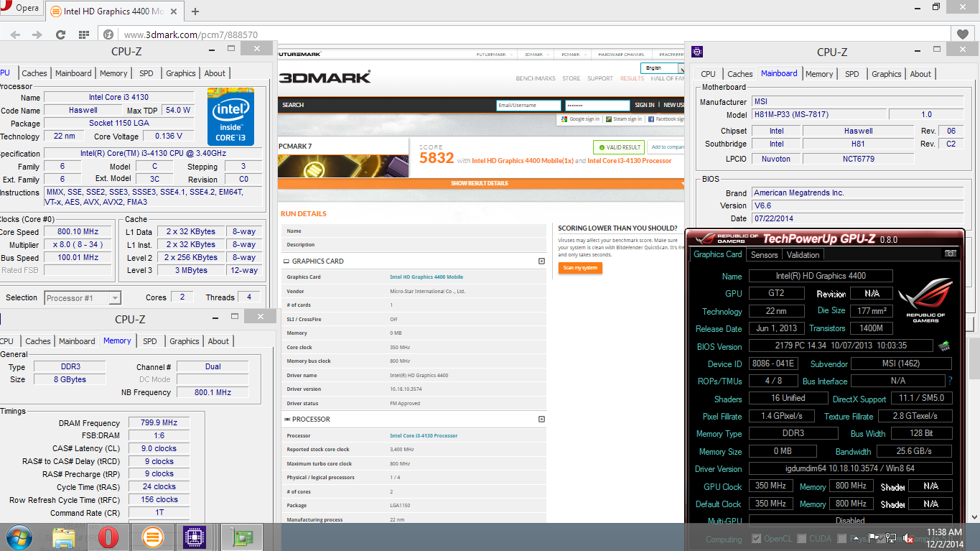
Task: Open the Benchmarks nav link
Action: click(x=536, y=78)
